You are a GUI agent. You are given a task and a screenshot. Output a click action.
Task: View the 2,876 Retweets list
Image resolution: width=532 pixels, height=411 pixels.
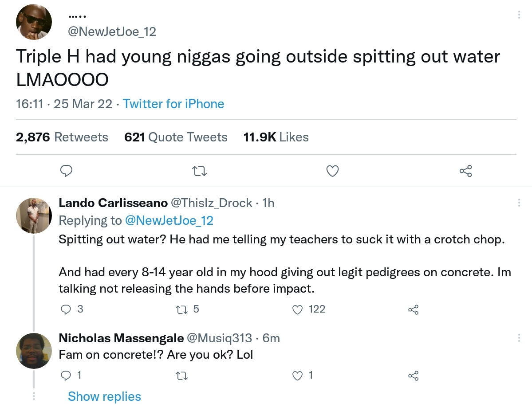[x=62, y=137]
